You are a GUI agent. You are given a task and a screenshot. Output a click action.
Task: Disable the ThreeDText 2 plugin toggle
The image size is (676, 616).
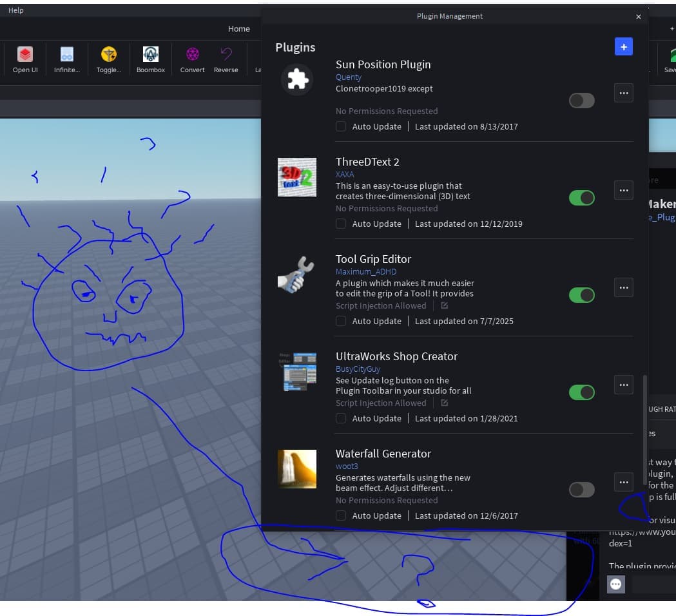tap(581, 198)
